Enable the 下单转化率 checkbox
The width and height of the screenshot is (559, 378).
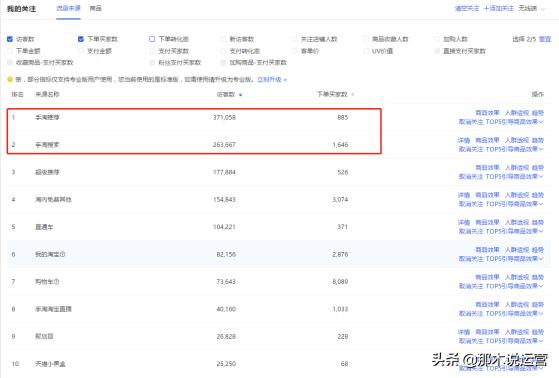pos(152,39)
